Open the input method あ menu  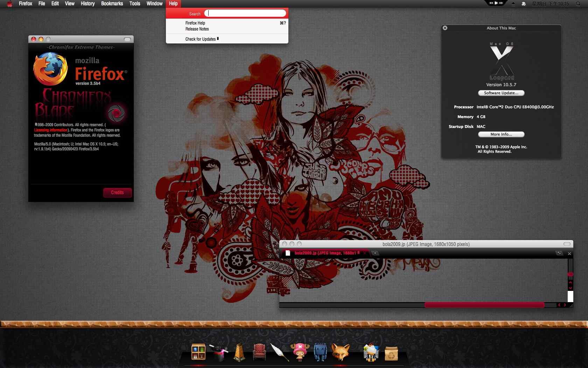click(x=524, y=4)
